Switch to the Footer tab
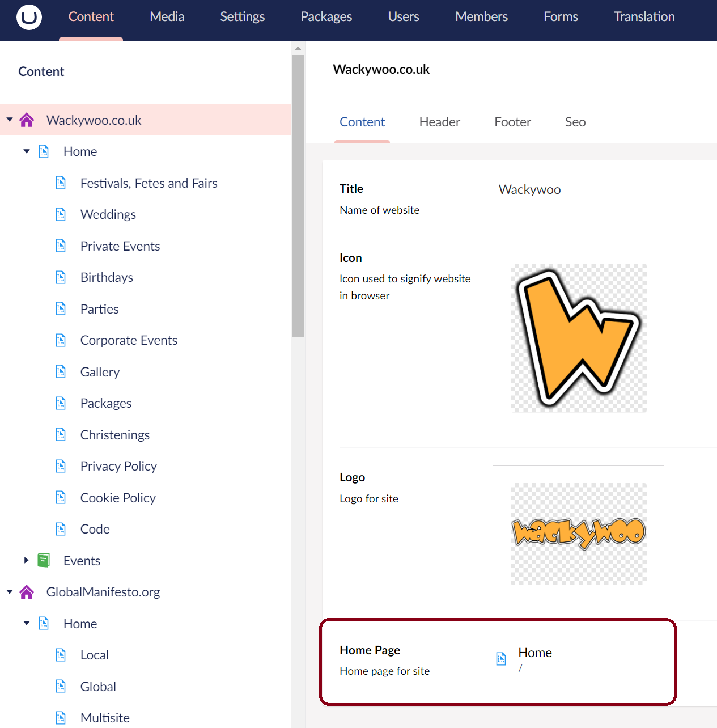 513,122
